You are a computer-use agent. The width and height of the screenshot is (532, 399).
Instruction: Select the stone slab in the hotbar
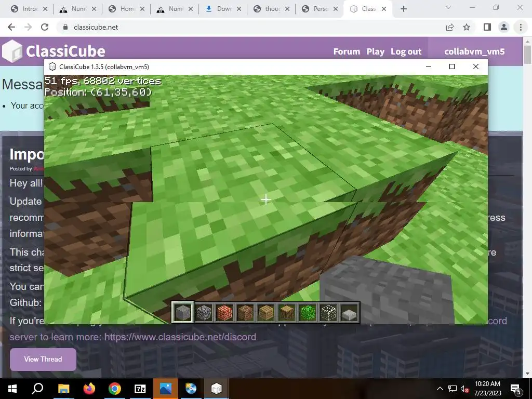349,312
